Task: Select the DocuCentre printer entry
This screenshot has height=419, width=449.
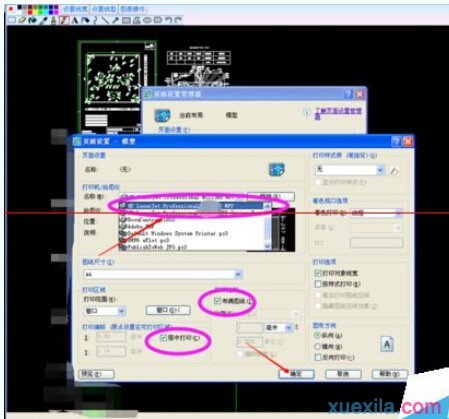Action: pyautogui.click(x=148, y=220)
